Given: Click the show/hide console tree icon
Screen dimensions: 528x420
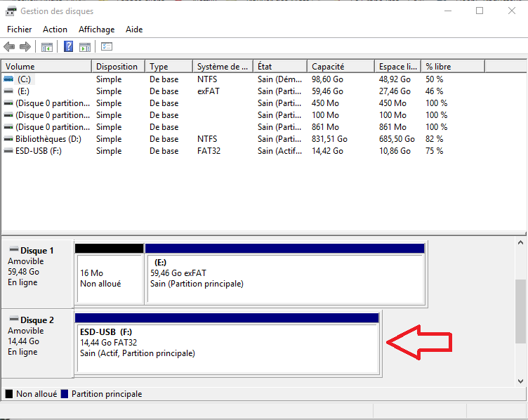Looking at the screenshot, I should pos(47,47).
